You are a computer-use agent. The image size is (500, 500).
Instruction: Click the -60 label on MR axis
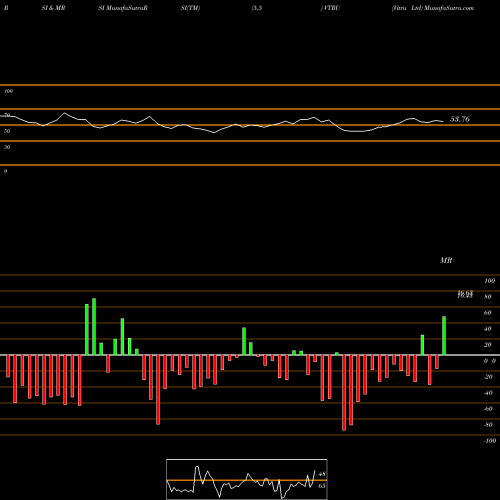(488, 409)
